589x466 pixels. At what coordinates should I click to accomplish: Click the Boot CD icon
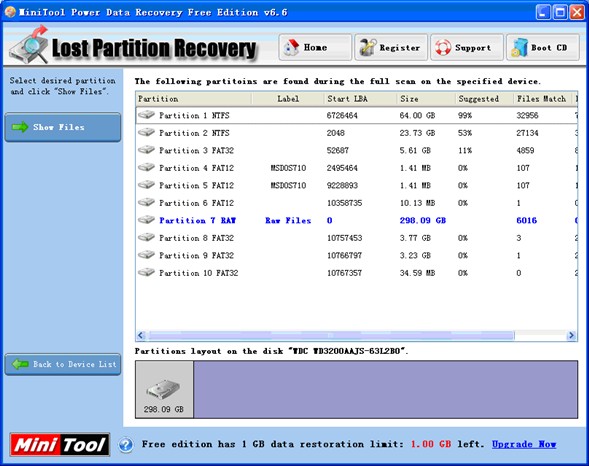[x=519, y=48]
